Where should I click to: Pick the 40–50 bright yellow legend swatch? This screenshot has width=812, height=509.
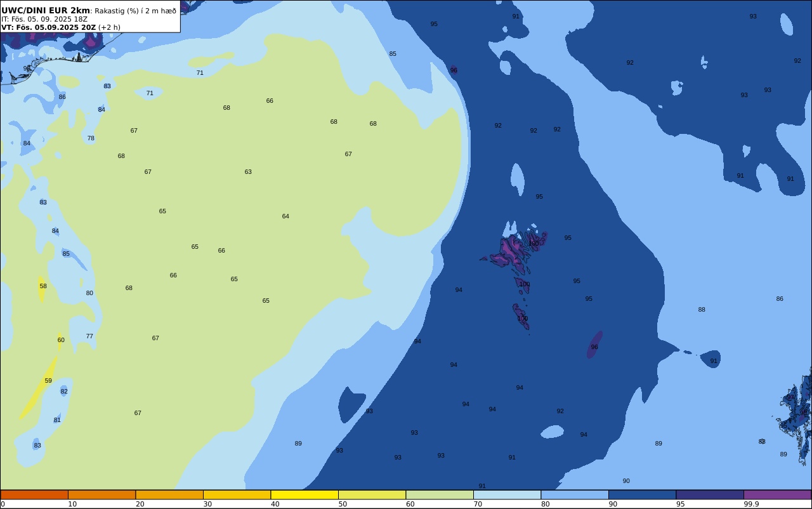[x=304, y=494]
